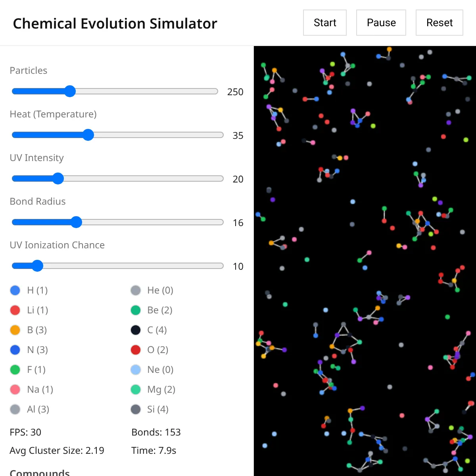
Task: Click the Bond Radius slider thumb
Action: (x=76, y=222)
